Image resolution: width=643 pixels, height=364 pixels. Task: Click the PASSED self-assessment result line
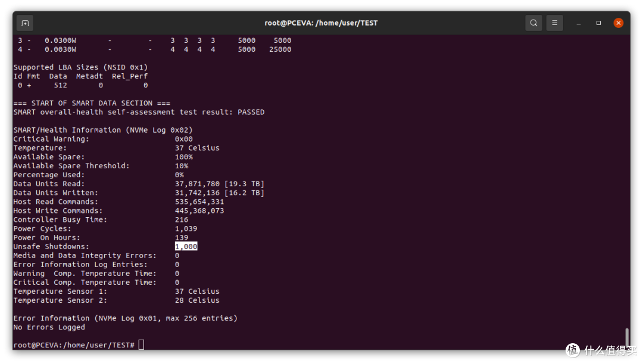139,112
